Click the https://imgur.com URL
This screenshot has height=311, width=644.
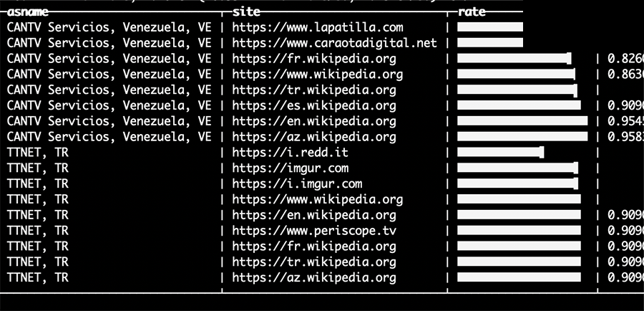coord(291,168)
